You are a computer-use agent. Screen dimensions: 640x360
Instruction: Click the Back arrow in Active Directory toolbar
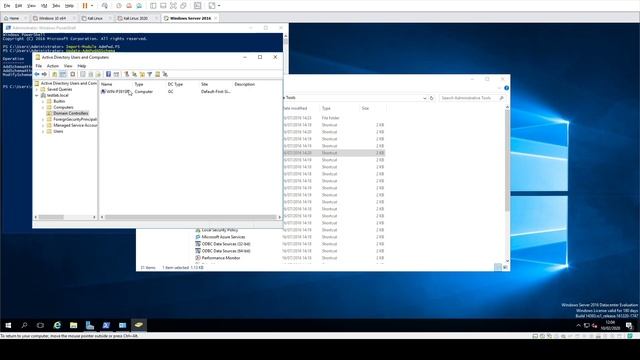coord(37,74)
